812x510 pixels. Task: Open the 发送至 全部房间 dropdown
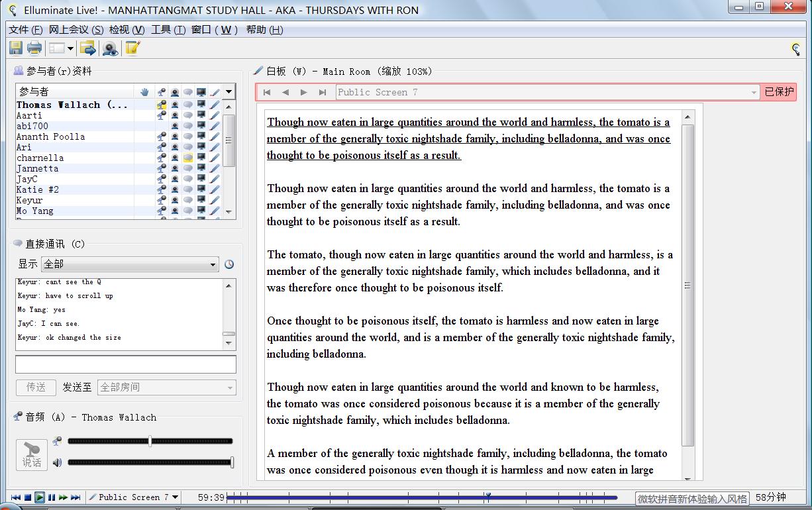pyautogui.click(x=166, y=387)
